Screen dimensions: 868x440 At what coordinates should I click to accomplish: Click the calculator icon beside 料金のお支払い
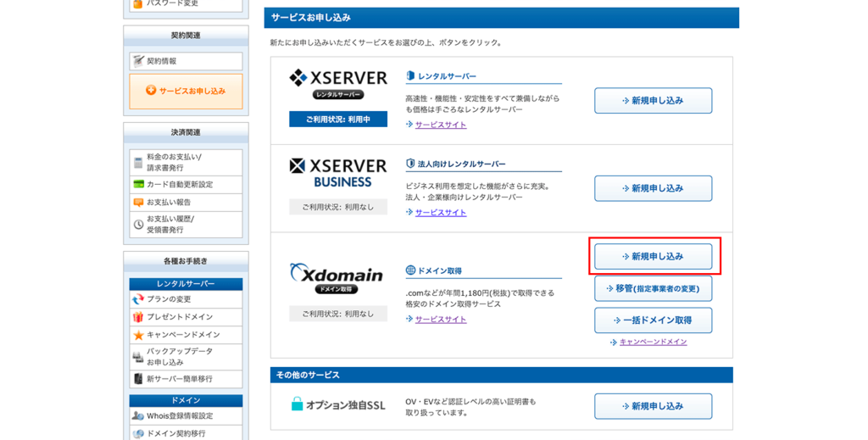pyautogui.click(x=138, y=163)
